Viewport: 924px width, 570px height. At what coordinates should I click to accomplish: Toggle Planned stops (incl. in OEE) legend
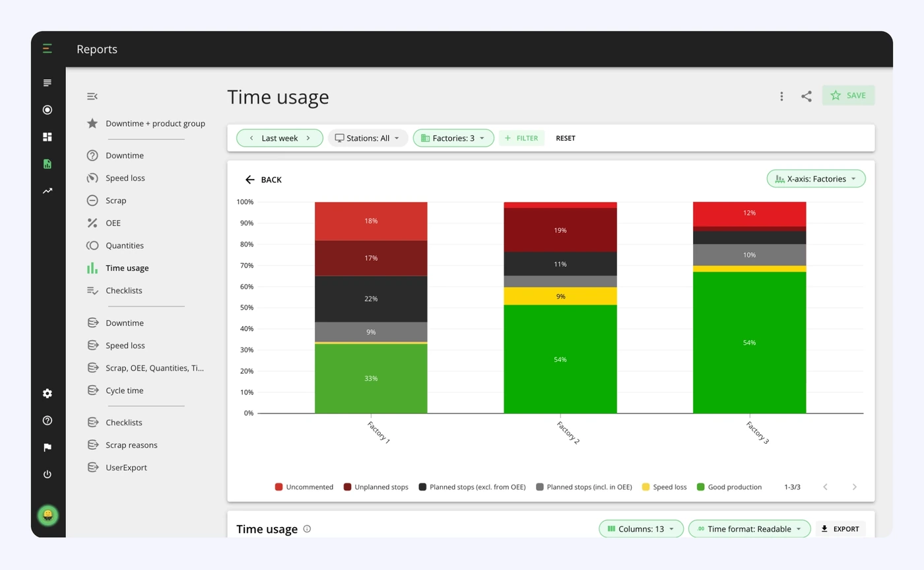coord(583,487)
